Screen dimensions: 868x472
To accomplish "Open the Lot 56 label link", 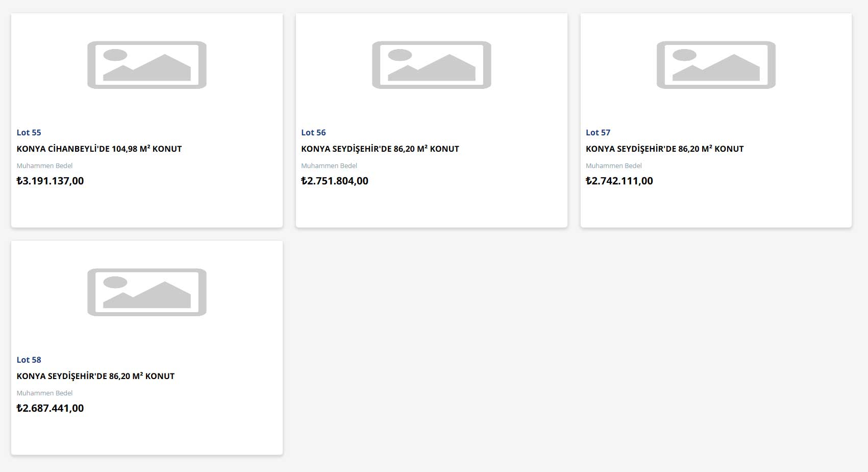I will (313, 132).
